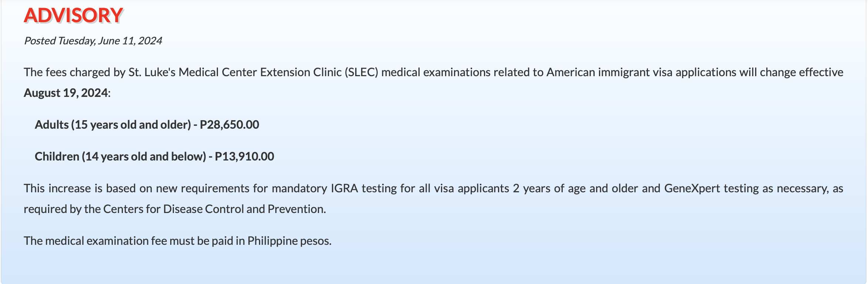Click the Children (14 years old and below) label

(120, 156)
